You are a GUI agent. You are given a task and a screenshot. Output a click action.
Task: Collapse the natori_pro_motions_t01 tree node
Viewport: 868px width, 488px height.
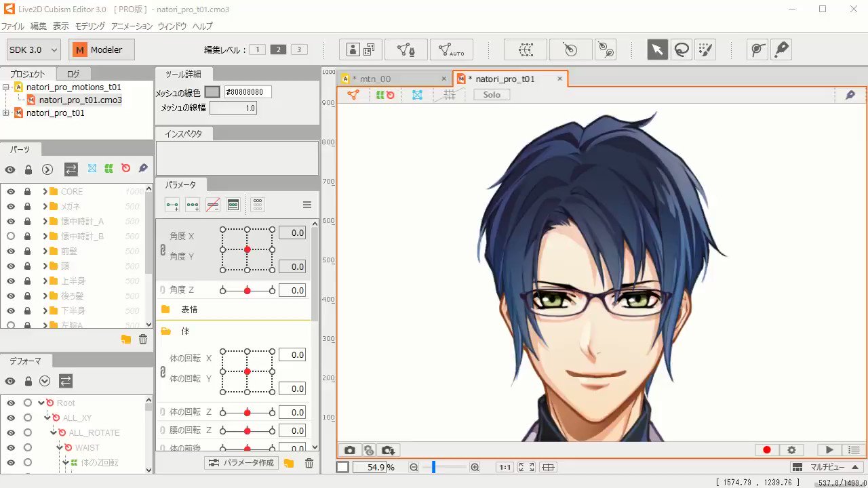click(6, 87)
